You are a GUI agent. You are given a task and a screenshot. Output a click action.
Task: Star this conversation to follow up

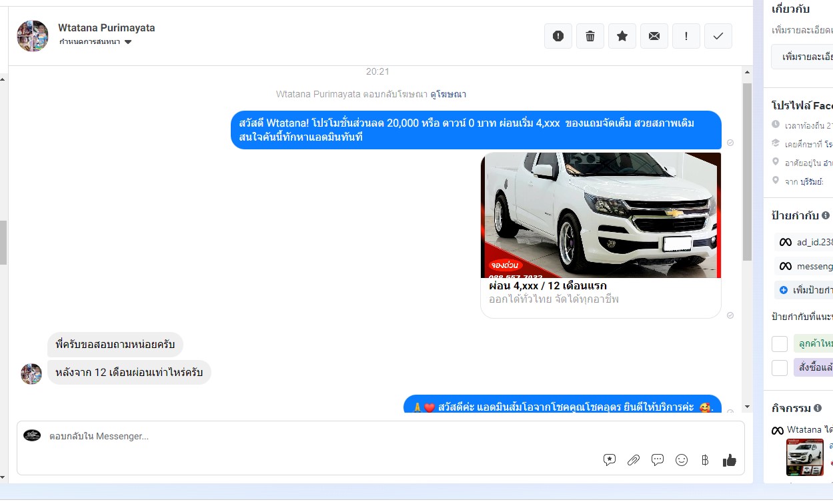coord(622,36)
